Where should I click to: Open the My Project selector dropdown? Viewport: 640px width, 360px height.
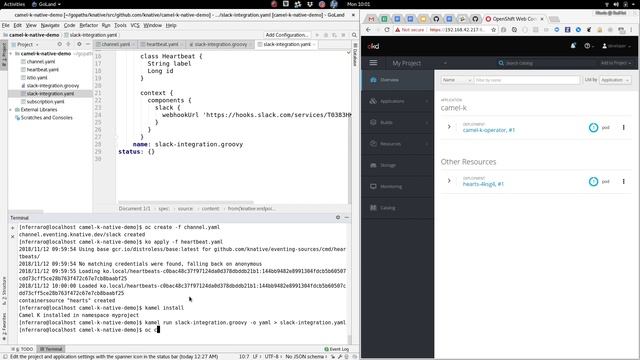420,63
